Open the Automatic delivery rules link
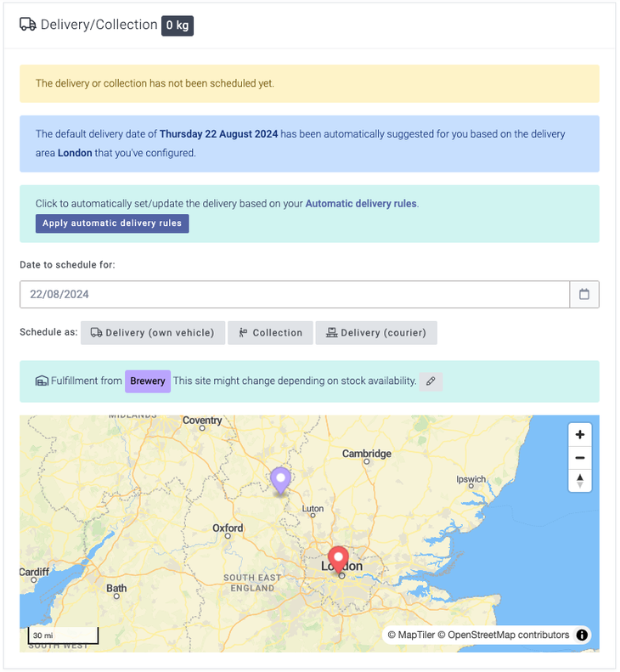Viewport: 620px width, 672px height. click(x=361, y=204)
